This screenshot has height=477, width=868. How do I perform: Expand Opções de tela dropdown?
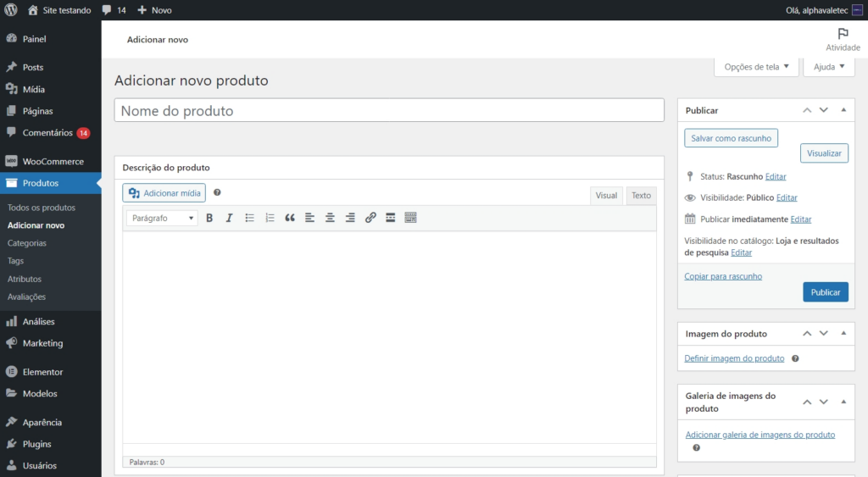(756, 67)
